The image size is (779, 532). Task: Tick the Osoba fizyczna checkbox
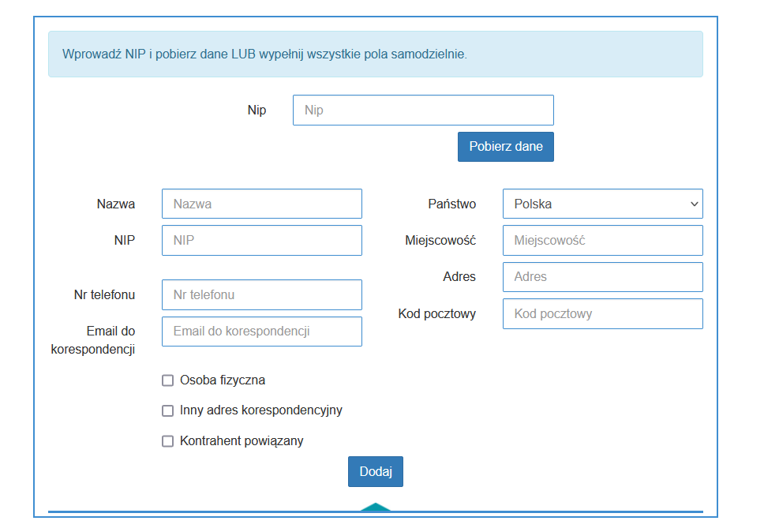pos(167,380)
